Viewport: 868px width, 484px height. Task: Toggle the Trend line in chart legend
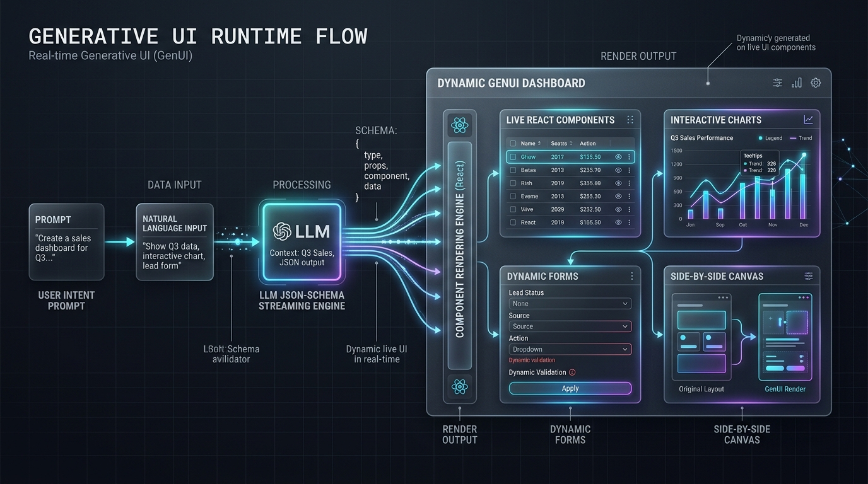[801, 138]
